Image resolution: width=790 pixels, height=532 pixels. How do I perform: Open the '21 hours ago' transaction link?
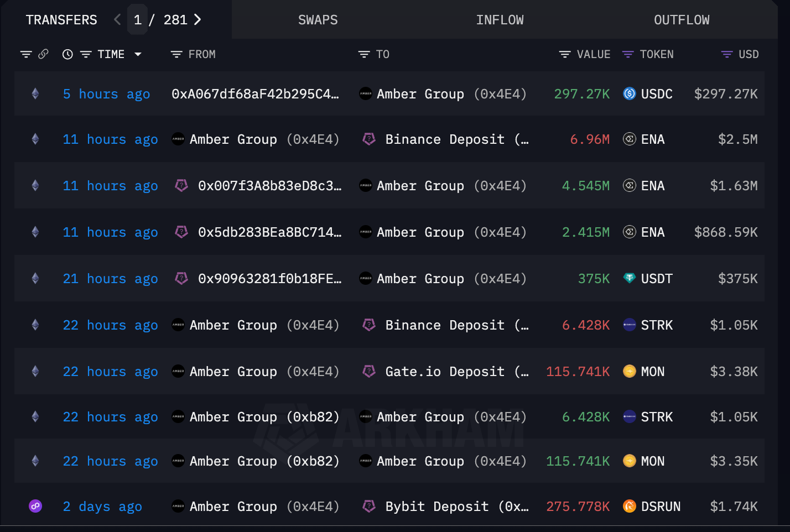[110, 279]
